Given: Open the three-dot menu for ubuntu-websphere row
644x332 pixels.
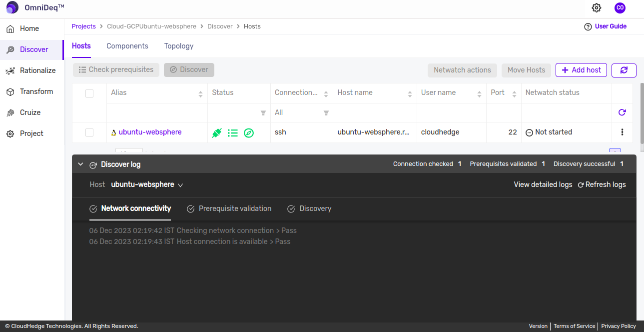Looking at the screenshot, I should [622, 132].
